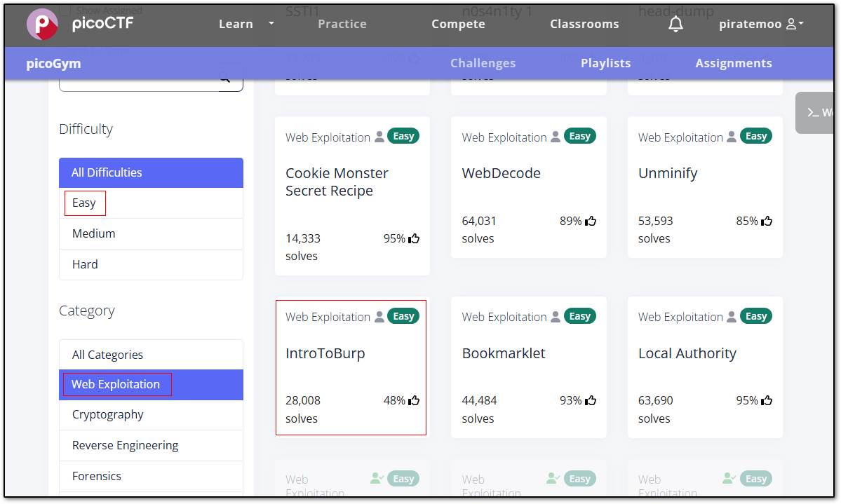Open the piratemoo account dropdown
841x504 pixels.
[x=761, y=24]
